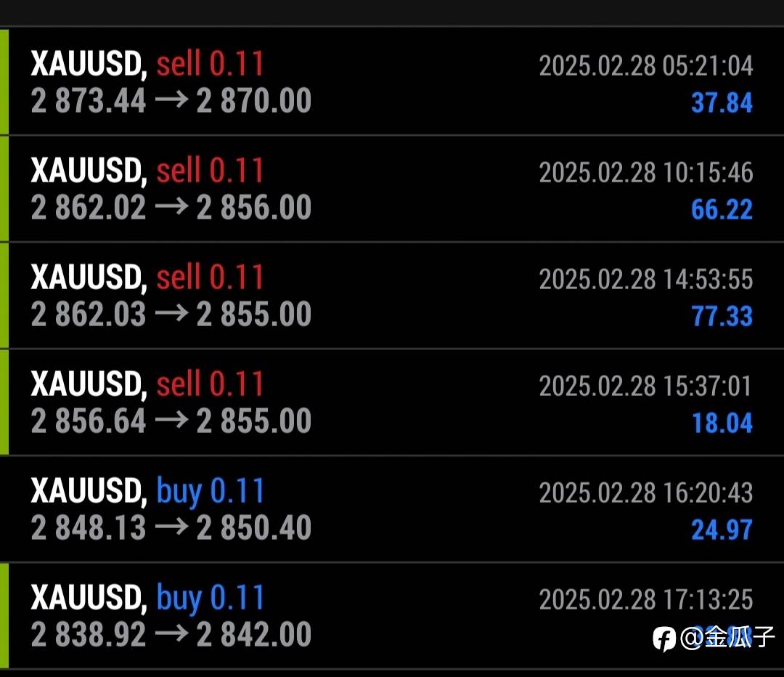Open the @金瓜子 watermark username
The image size is (784, 677).
tap(727, 639)
